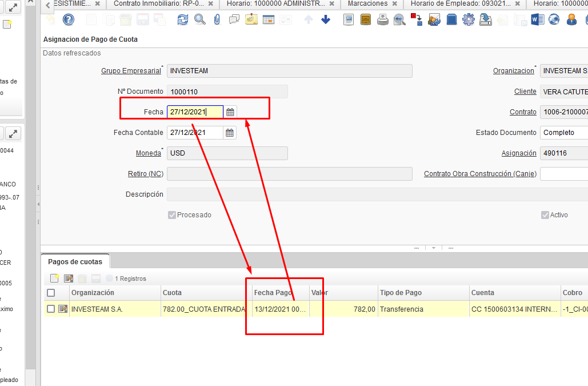Go to next record with down arrow
The image size is (588, 386).
[326, 20]
